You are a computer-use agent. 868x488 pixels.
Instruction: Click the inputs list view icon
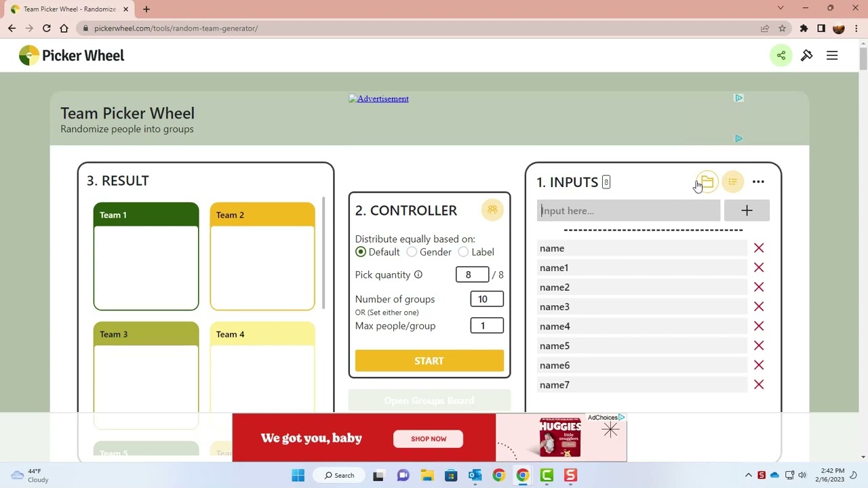point(732,182)
